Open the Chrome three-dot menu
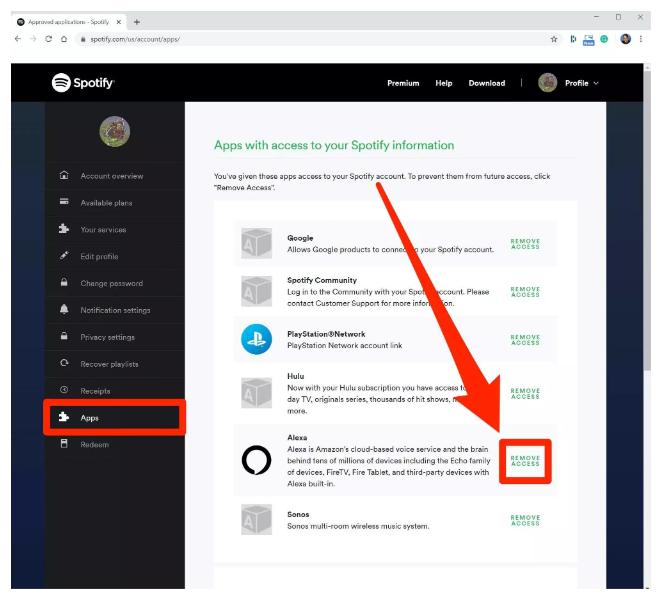658x600 pixels. 641,39
